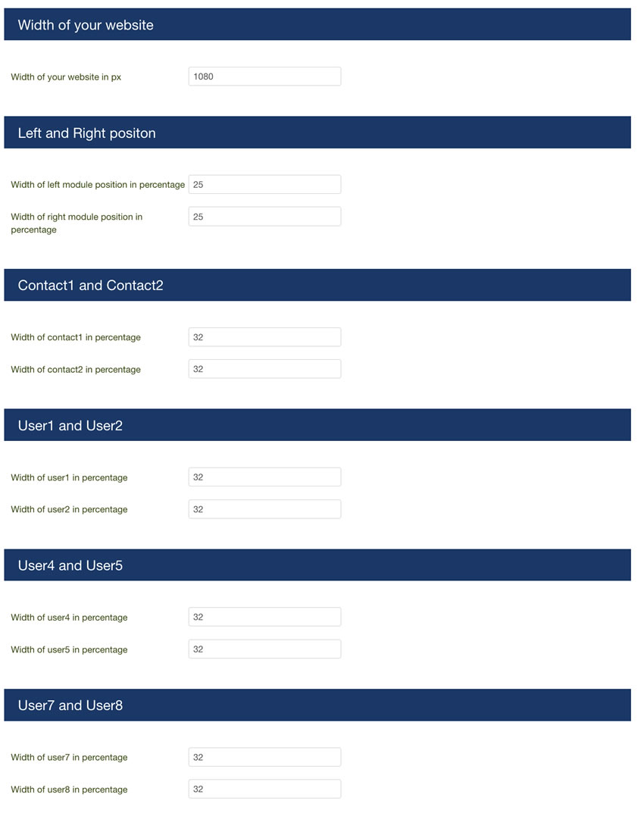Focus the user5 width percentage input
Image resolution: width=644 pixels, height=832 pixels.
(264, 649)
